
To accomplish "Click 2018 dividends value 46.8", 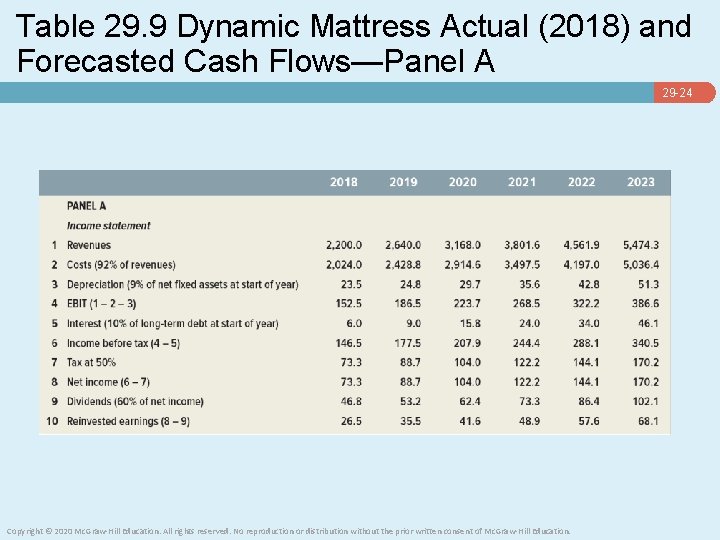I will pyautogui.click(x=351, y=401).
